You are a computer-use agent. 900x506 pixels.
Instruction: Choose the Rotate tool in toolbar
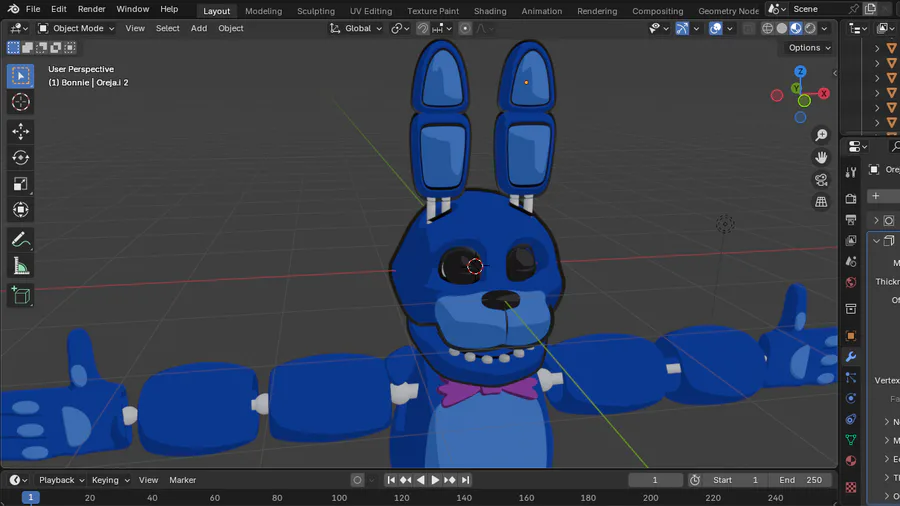click(21, 157)
